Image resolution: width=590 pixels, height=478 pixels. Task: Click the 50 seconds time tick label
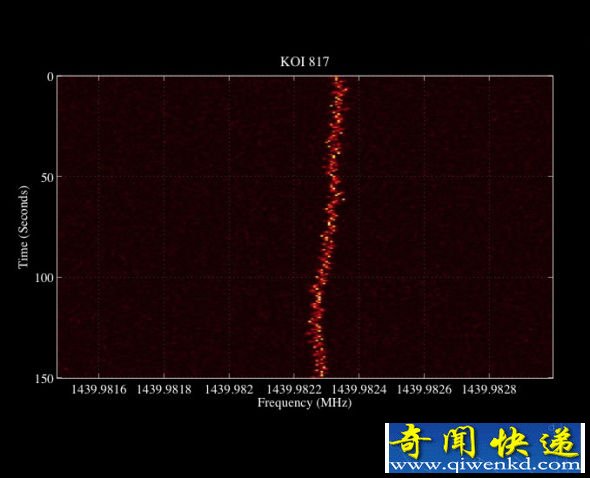click(47, 177)
